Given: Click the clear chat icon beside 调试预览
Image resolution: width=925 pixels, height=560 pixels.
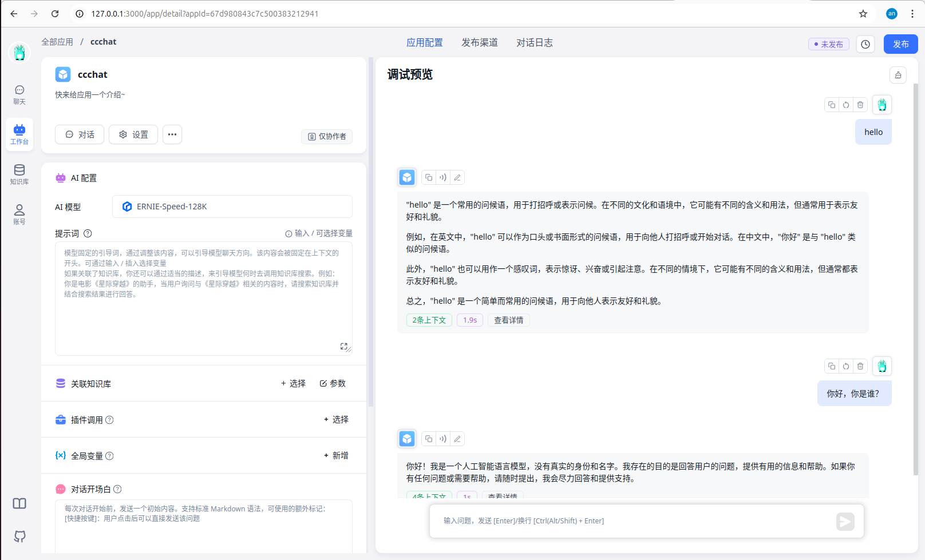Looking at the screenshot, I should point(898,75).
